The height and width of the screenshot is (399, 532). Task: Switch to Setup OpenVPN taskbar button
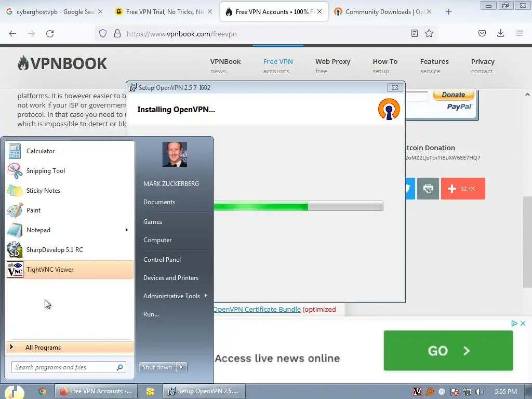(x=204, y=391)
